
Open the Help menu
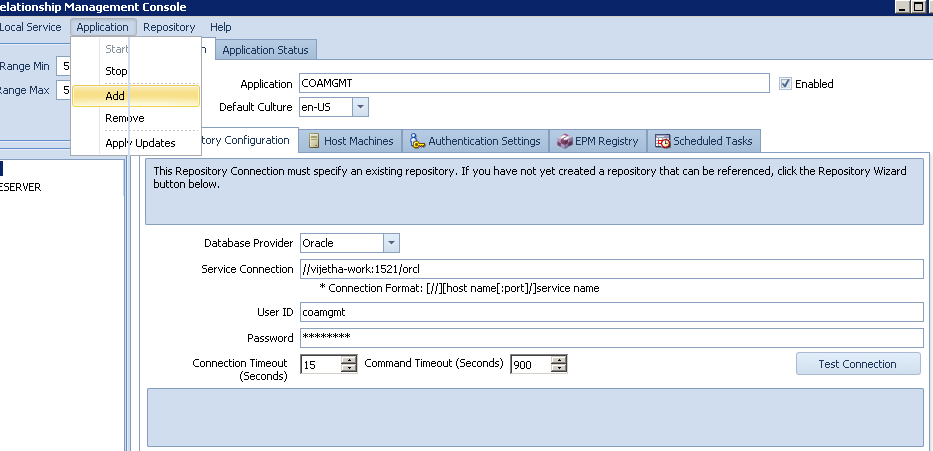[x=221, y=27]
